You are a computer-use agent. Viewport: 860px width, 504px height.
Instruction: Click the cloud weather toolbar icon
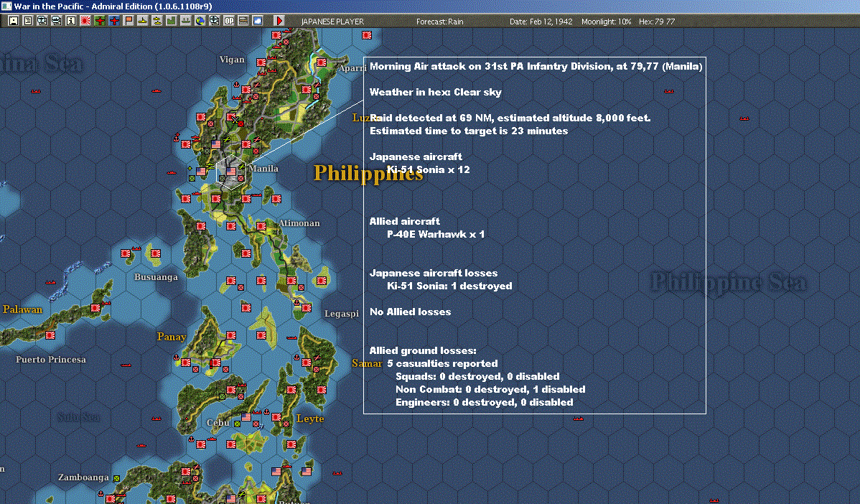(257, 21)
